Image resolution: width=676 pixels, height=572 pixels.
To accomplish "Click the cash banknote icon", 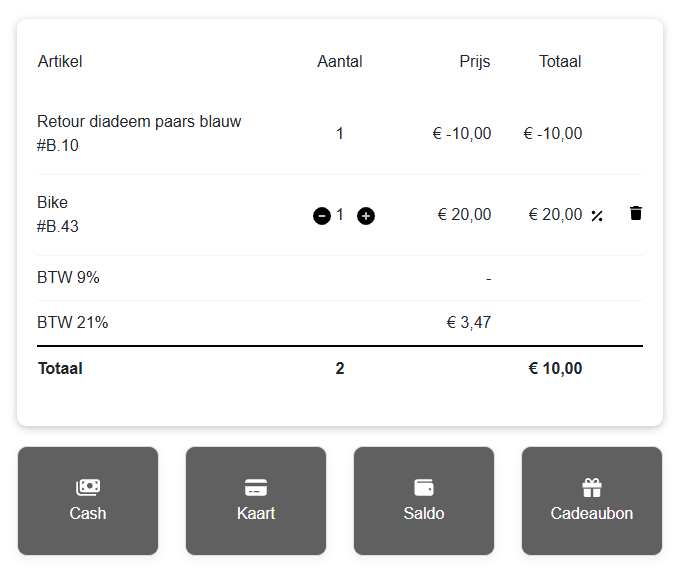I will click(x=88, y=487).
